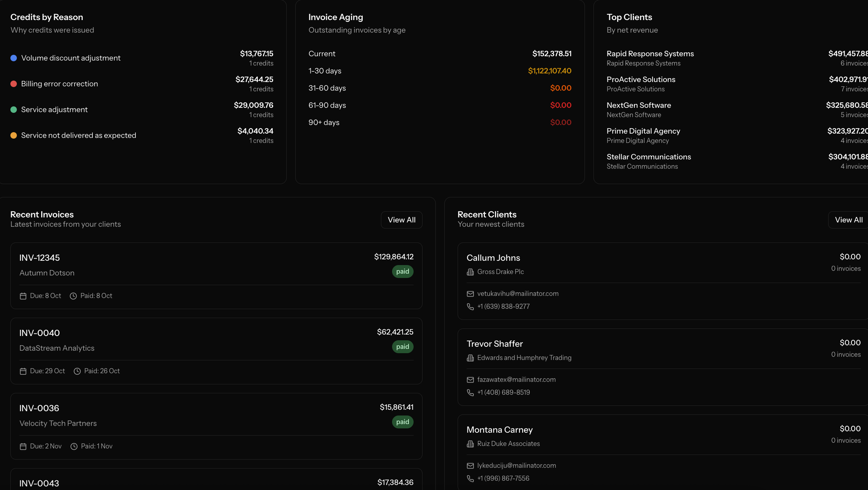Click View All in Recent Clients
Image resolution: width=868 pixels, height=490 pixels.
point(848,220)
